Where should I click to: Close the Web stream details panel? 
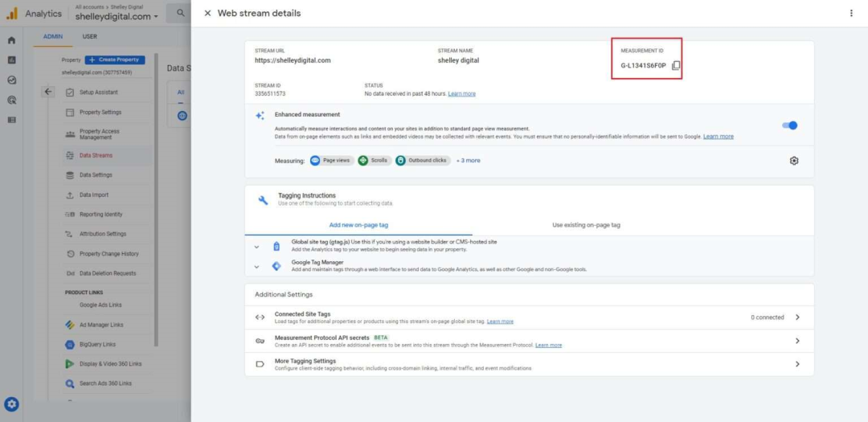tap(207, 14)
